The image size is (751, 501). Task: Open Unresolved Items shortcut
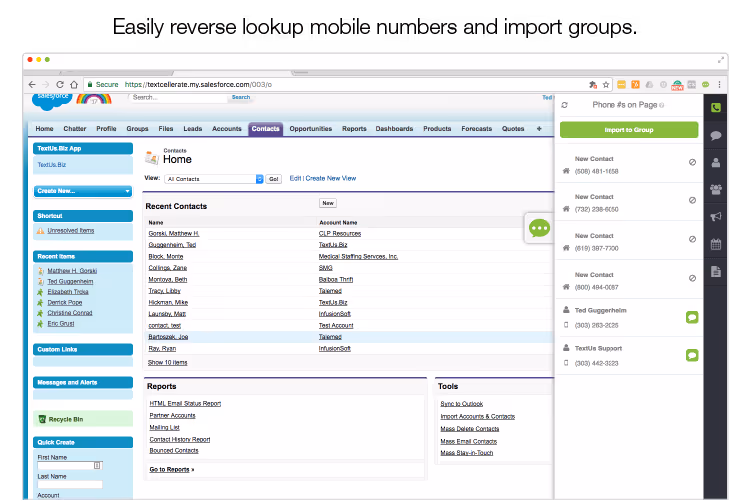click(70, 230)
